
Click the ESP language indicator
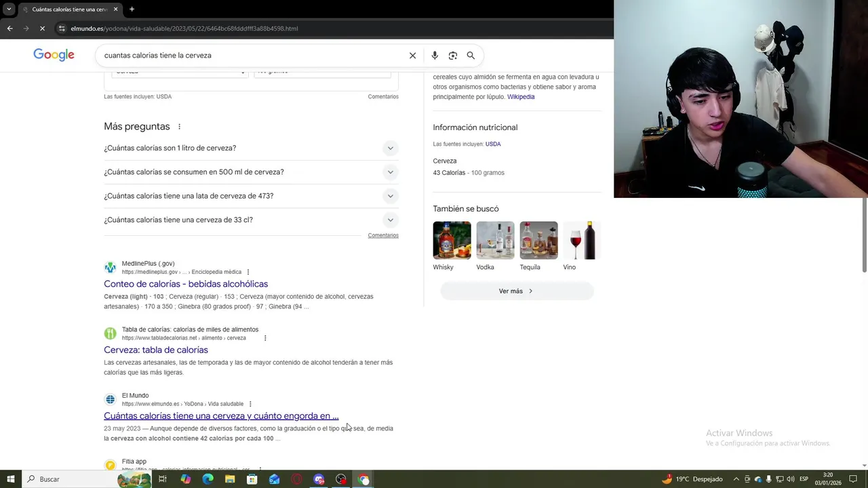point(804,479)
